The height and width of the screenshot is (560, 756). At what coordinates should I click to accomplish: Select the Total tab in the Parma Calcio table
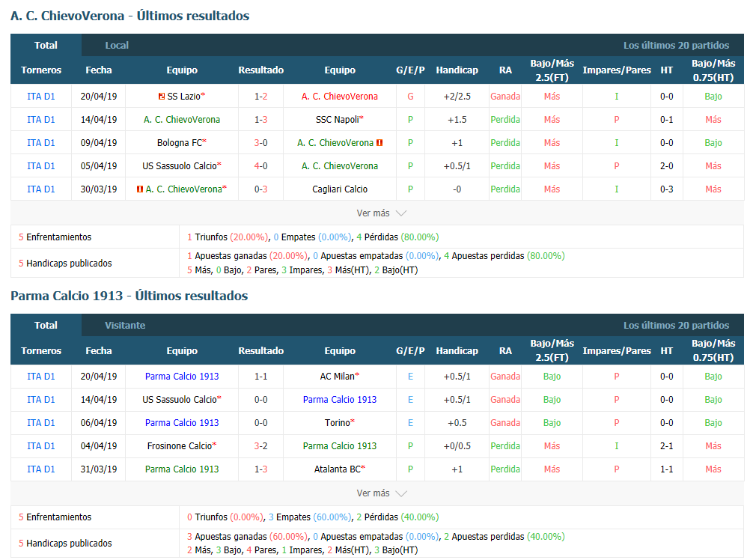click(x=46, y=326)
